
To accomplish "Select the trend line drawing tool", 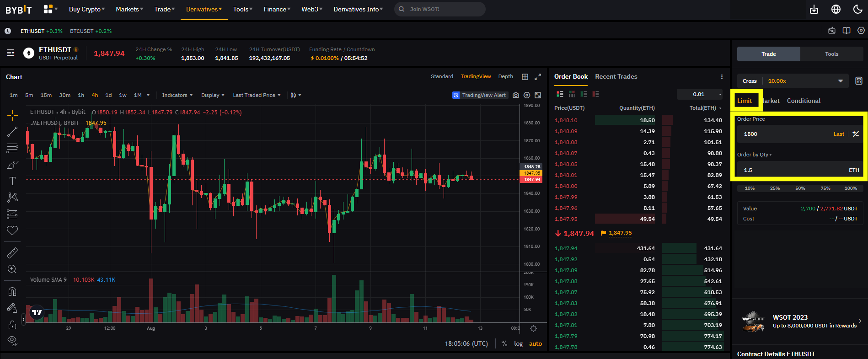I will tap(12, 132).
